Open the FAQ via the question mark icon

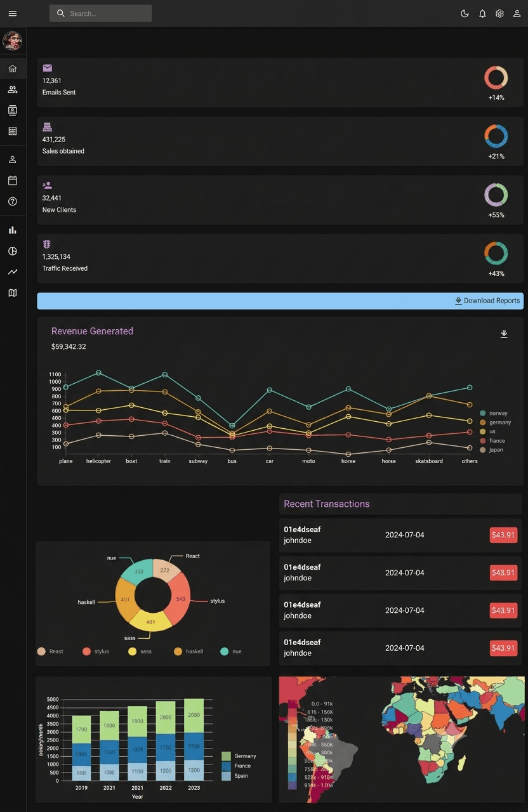(13, 201)
